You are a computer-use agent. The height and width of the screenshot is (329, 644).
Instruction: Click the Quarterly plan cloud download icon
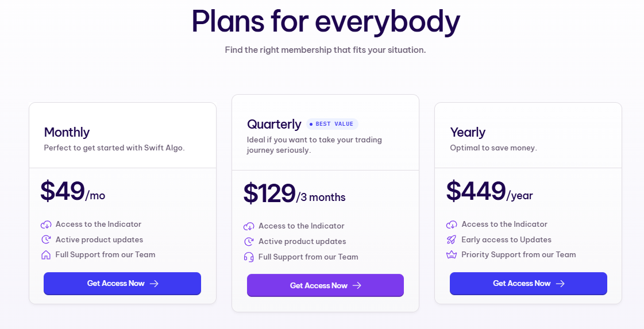249,226
